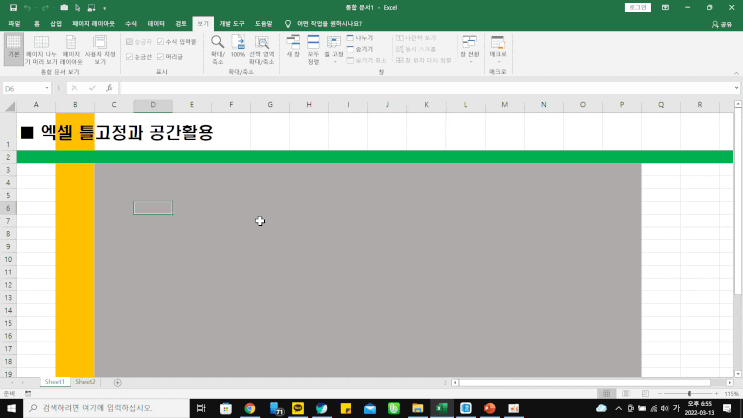This screenshot has height=418, width=743.
Task: Open the 페이지 레이아웃 view
Action: tap(71, 49)
